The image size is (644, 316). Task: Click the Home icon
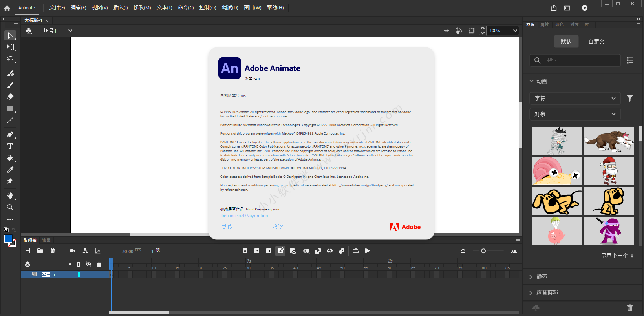tap(7, 8)
